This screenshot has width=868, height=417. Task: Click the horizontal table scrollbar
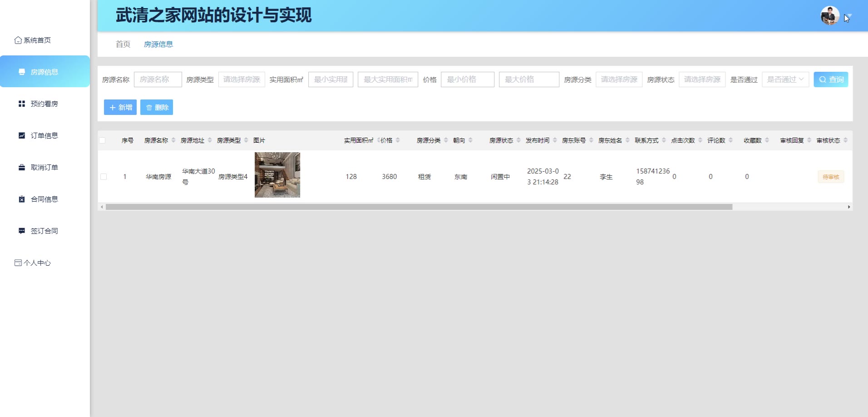click(x=419, y=207)
